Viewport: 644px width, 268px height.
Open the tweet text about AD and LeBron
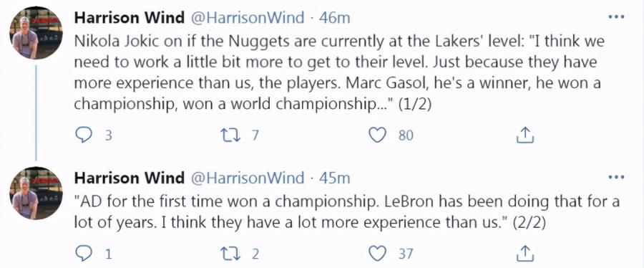coord(347,212)
